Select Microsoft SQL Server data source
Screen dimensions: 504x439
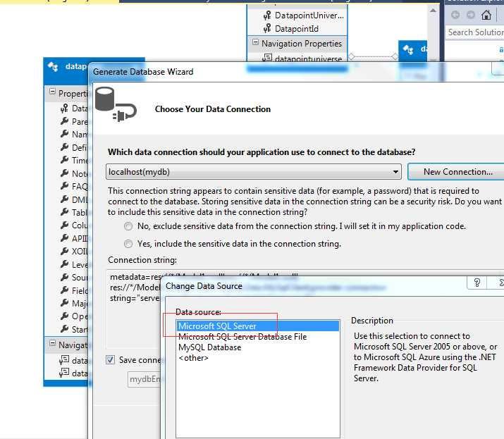pyautogui.click(x=257, y=326)
